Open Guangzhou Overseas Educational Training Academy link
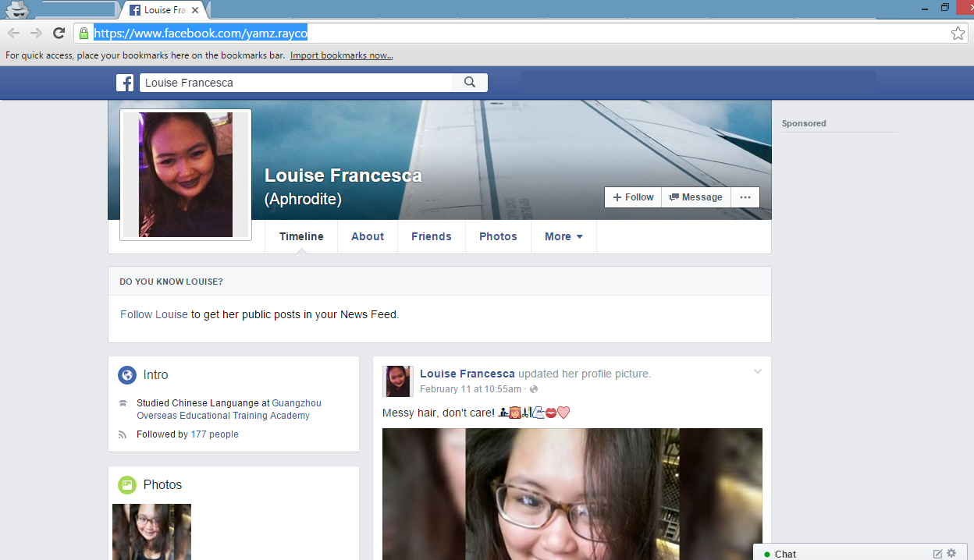The height and width of the screenshot is (560, 974). 229,409
